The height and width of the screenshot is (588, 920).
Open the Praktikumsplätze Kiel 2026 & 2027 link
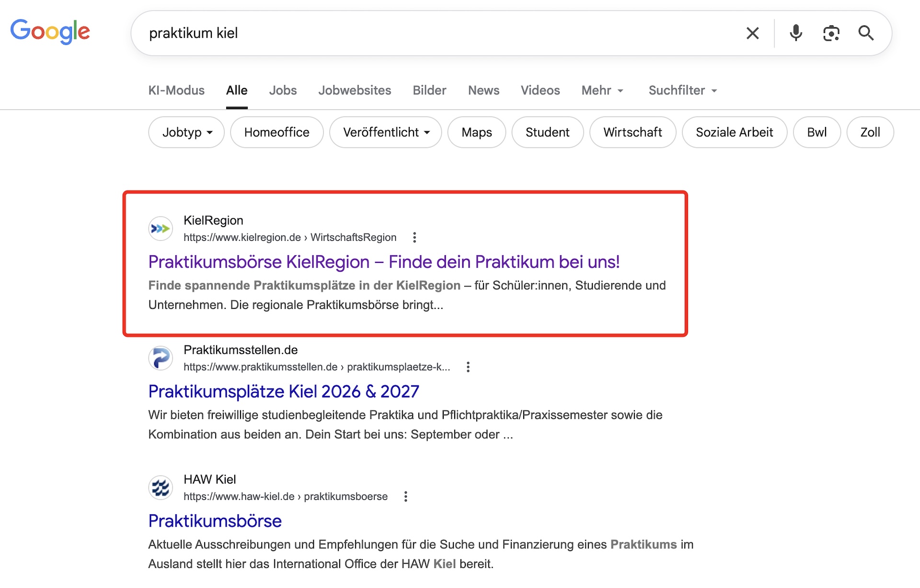283,391
